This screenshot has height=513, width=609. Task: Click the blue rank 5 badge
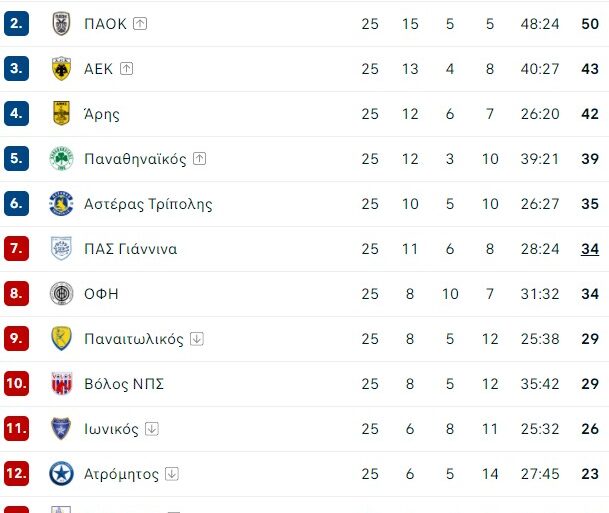(16, 159)
